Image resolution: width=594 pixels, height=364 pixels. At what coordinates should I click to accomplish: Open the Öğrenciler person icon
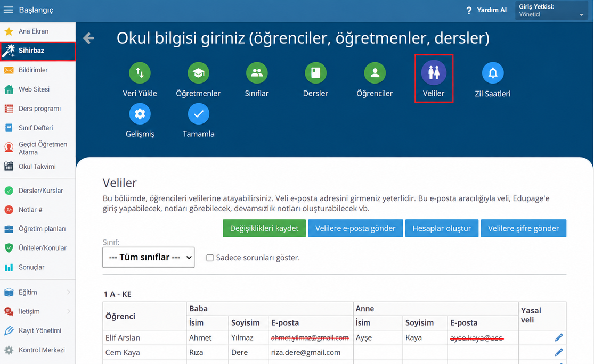pyautogui.click(x=375, y=73)
